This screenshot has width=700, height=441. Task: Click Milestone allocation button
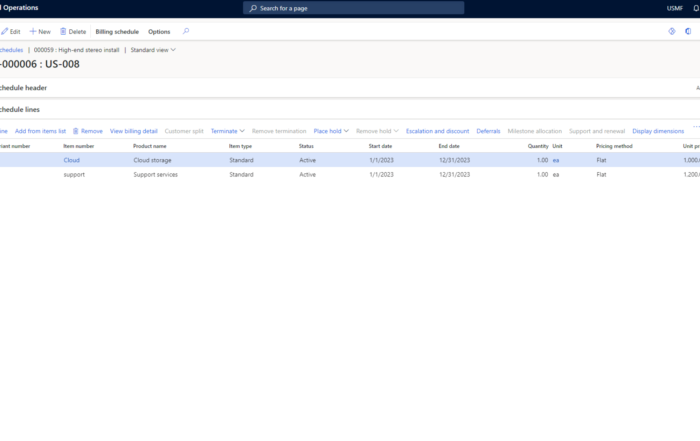[534, 131]
